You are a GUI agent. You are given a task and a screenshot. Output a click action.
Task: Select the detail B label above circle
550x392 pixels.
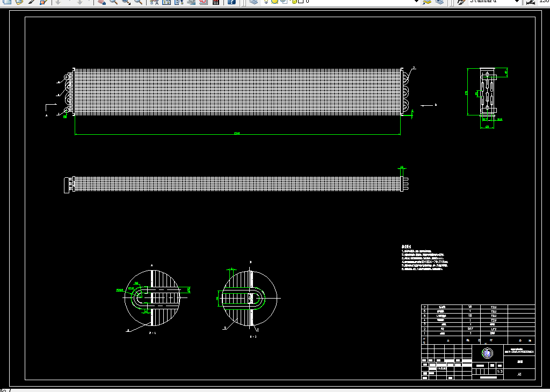250,262
